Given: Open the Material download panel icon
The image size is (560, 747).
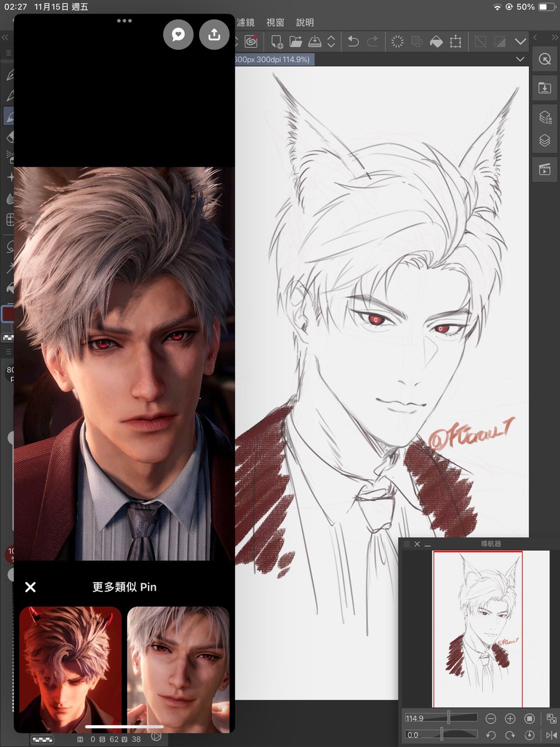Looking at the screenshot, I should coord(545,88).
